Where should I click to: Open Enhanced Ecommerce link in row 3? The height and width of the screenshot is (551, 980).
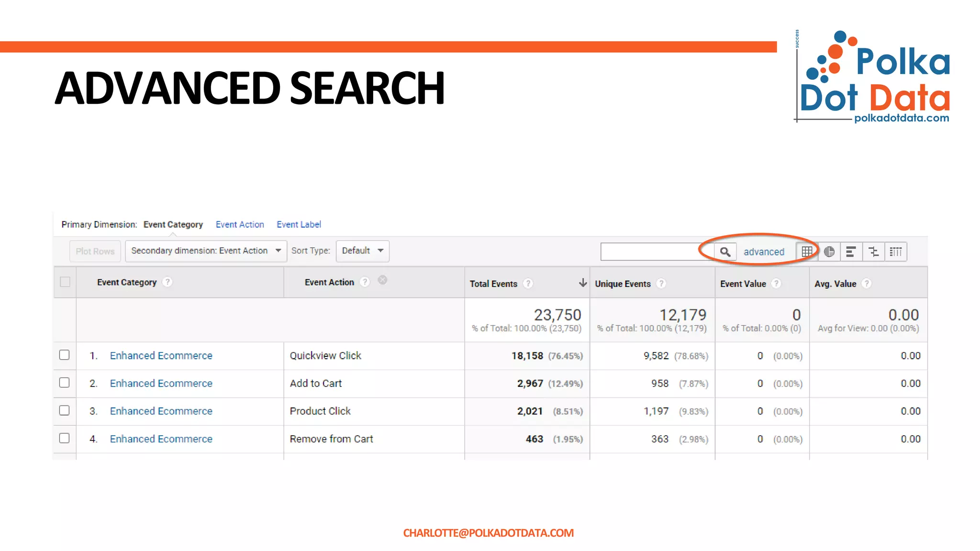161,411
